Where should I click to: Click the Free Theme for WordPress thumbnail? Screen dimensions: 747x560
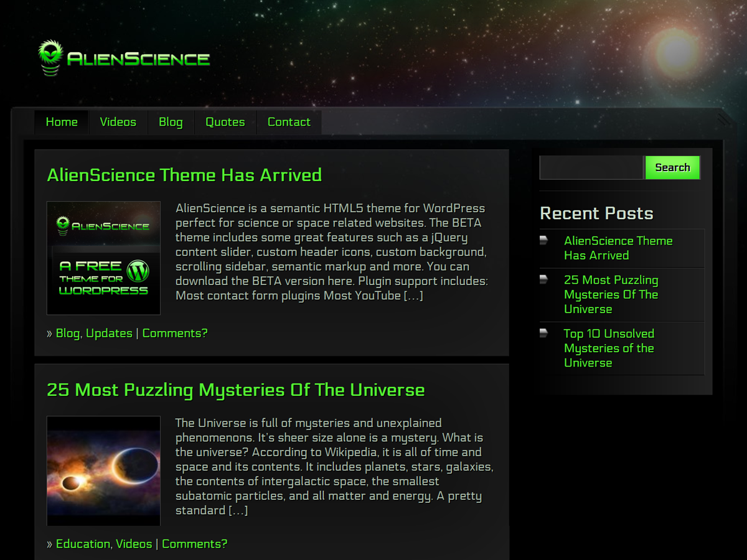click(103, 258)
